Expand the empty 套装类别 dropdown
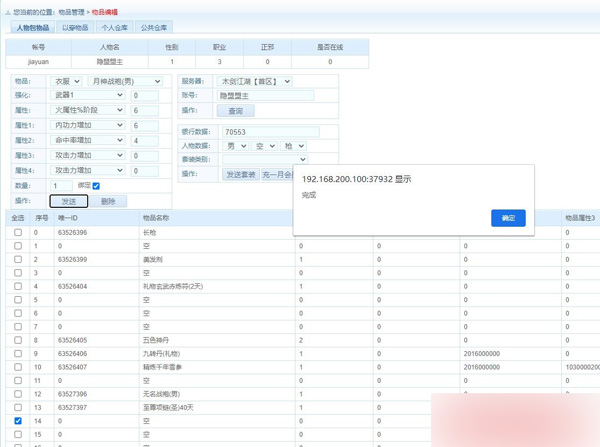Viewport: 600px width, 447px height. click(265, 159)
